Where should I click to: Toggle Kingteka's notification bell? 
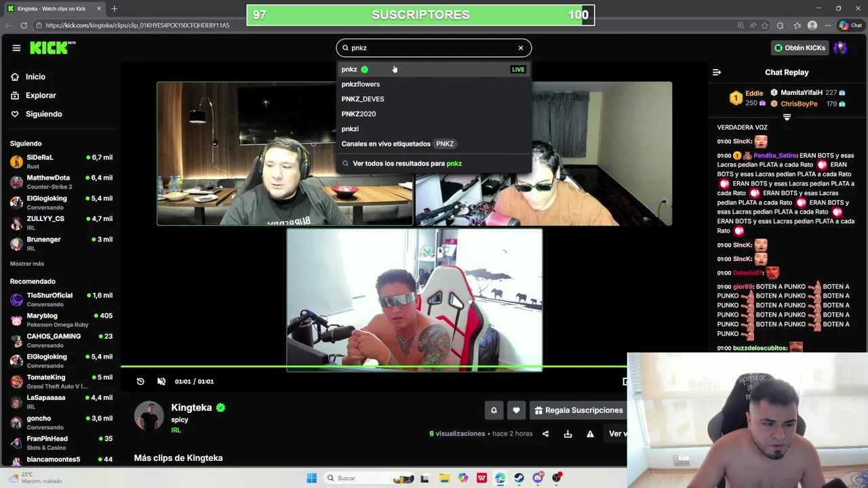point(494,410)
